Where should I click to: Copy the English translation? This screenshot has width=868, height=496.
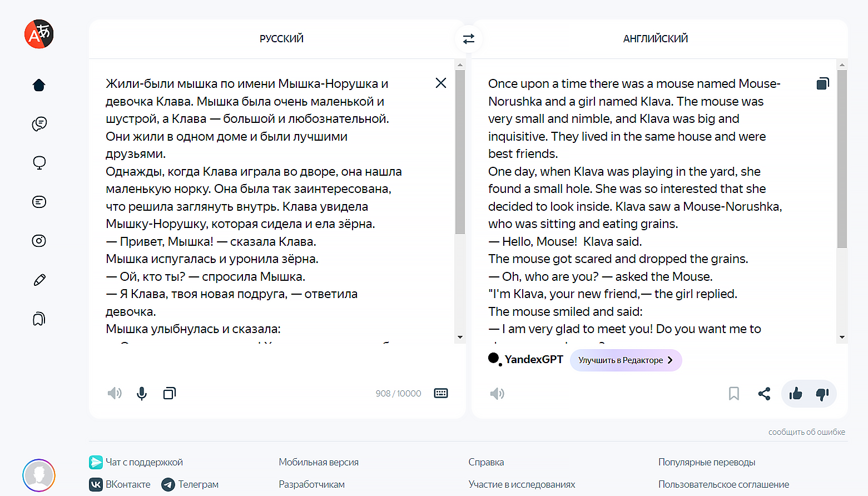point(823,83)
